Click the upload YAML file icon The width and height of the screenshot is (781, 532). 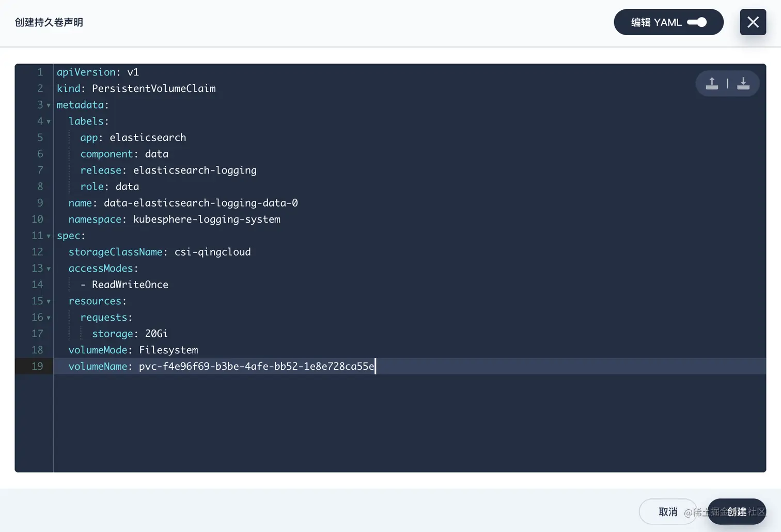click(x=712, y=84)
